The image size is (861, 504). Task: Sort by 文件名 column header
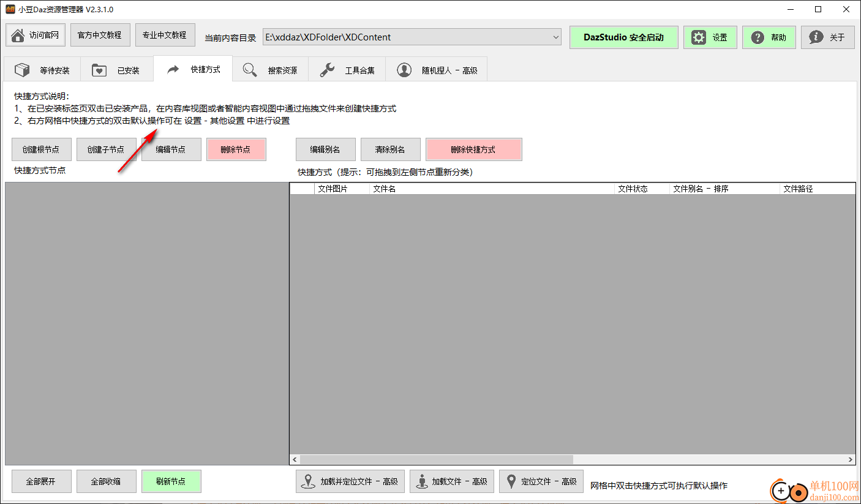coord(492,189)
